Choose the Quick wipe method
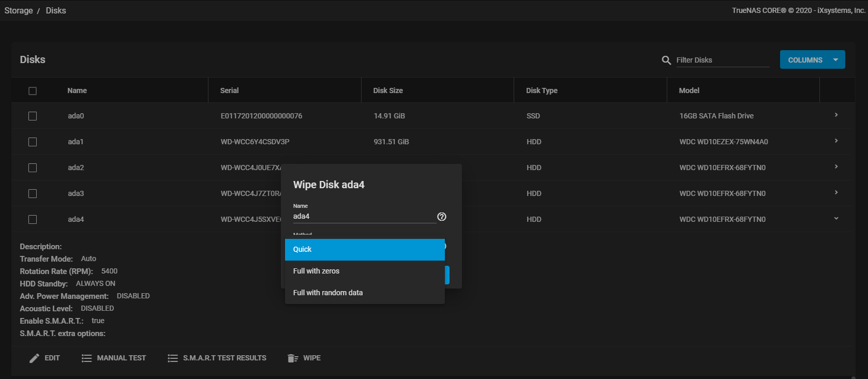868x379 pixels. (x=364, y=250)
